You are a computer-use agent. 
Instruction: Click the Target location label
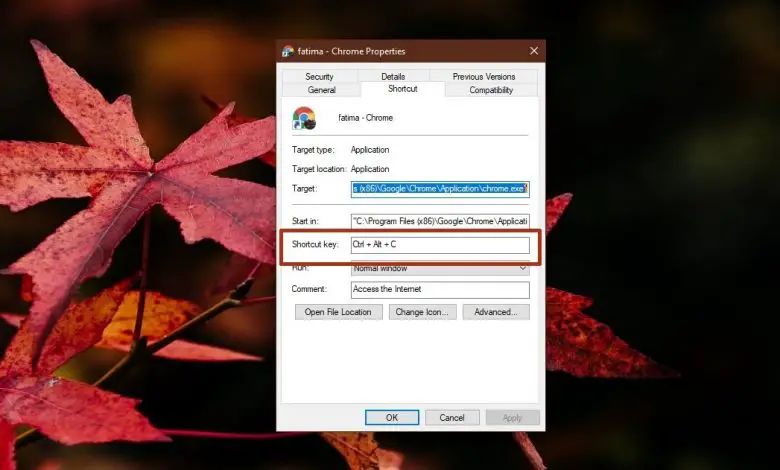pos(318,169)
